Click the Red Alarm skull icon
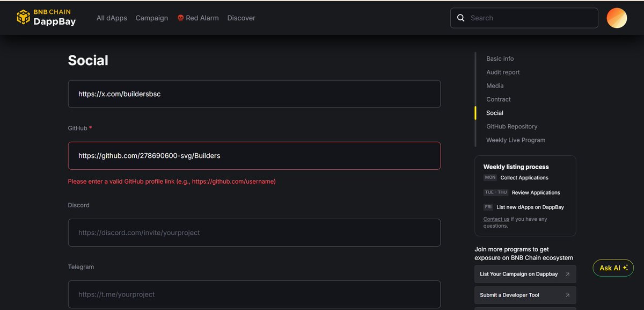Viewport: 644px width, 310px height. [180, 18]
